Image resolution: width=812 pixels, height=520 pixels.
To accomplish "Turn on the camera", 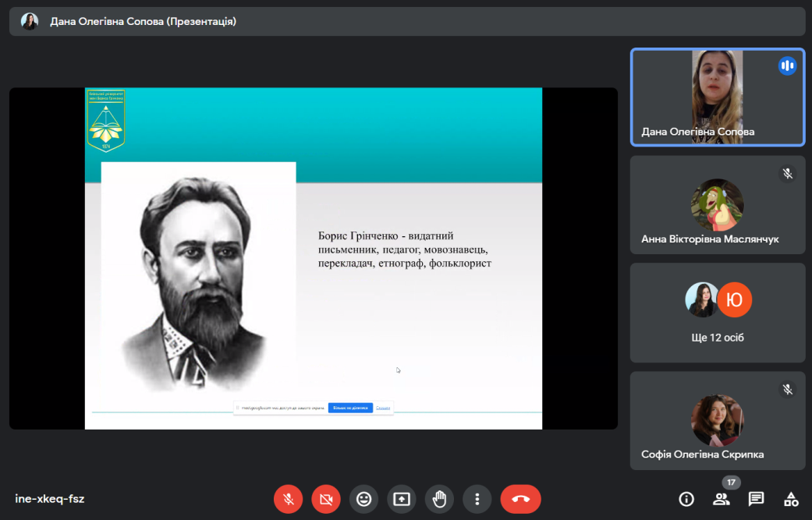I will (x=326, y=499).
